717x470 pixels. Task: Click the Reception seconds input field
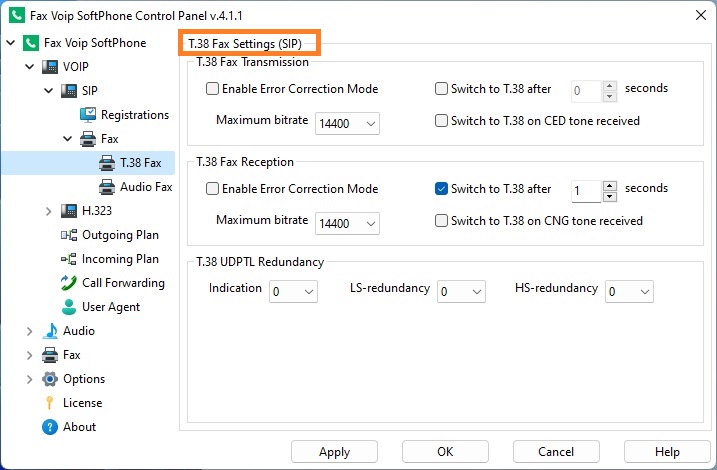pyautogui.click(x=586, y=191)
